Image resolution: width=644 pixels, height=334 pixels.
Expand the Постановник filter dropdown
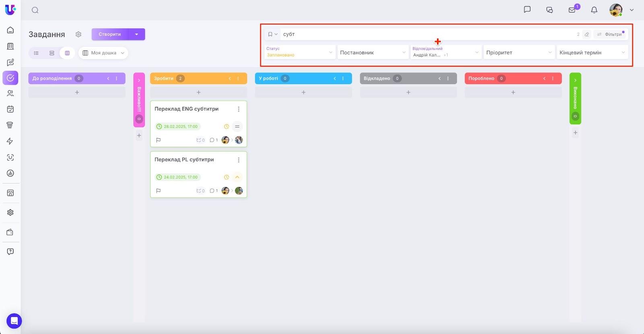pos(373,52)
